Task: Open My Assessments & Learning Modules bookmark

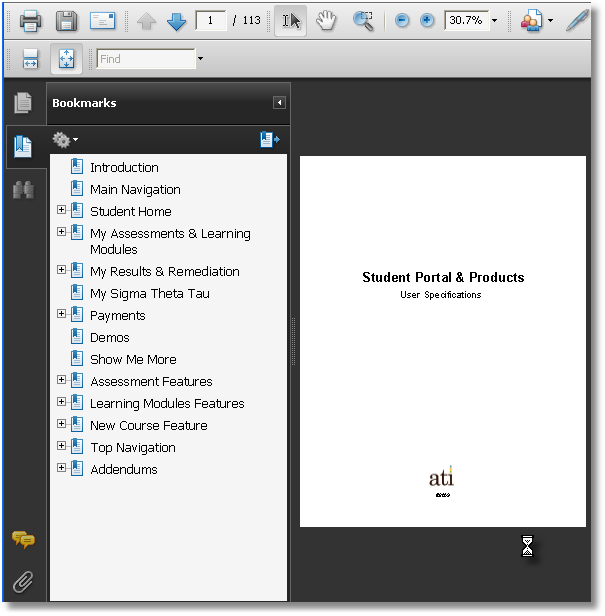Action: [x=170, y=242]
